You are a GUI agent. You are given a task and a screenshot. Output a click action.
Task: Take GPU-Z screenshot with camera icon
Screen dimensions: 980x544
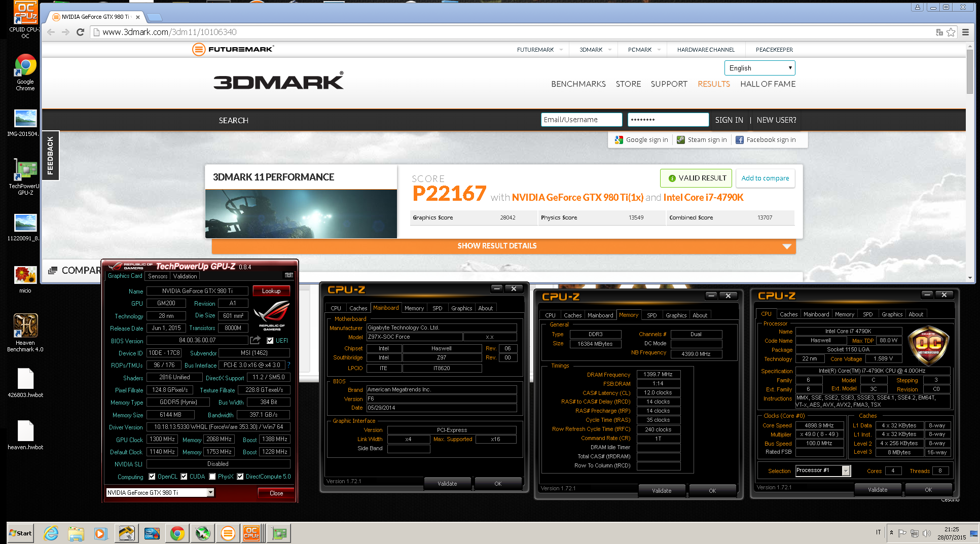coord(288,275)
